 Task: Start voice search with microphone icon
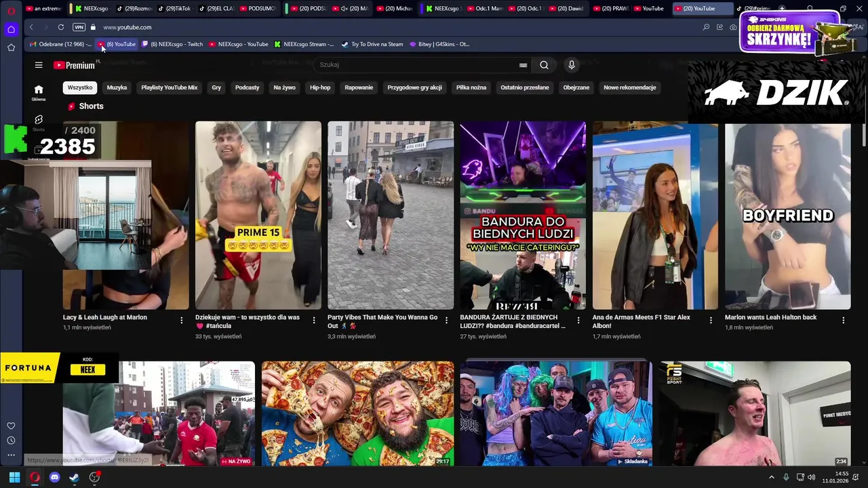coord(572,65)
